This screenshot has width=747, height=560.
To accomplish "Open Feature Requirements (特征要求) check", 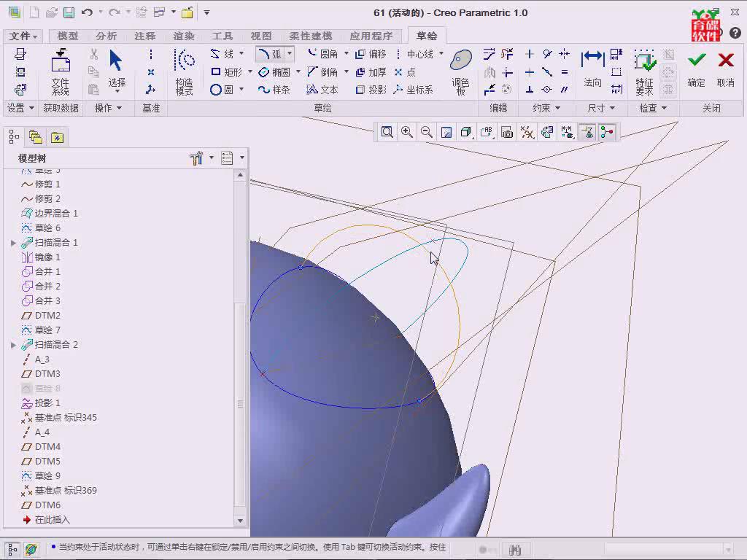I will click(645, 72).
